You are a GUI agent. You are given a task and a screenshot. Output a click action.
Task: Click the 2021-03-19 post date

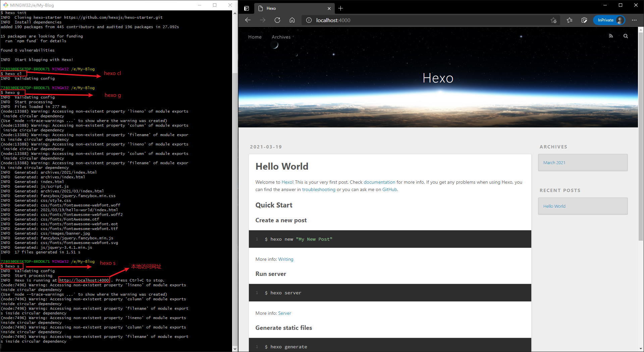(x=266, y=147)
